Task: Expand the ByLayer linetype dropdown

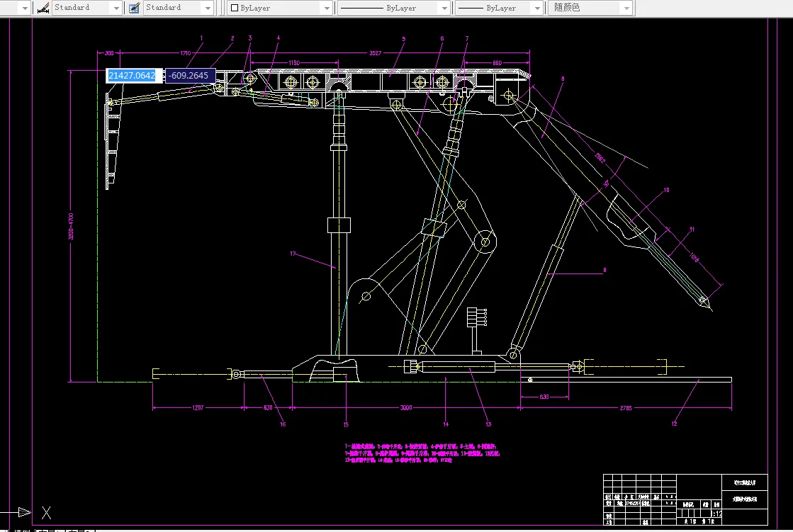Action: point(393,8)
